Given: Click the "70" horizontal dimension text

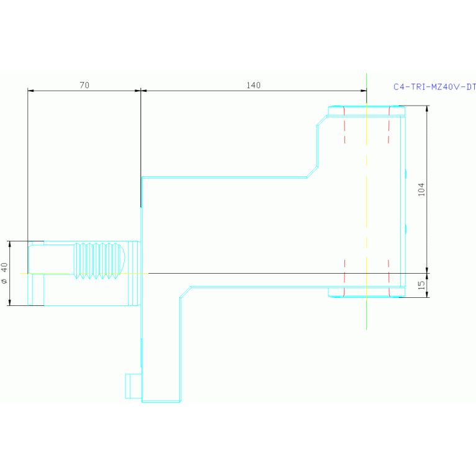Looking at the screenshot, I should pos(84,85).
